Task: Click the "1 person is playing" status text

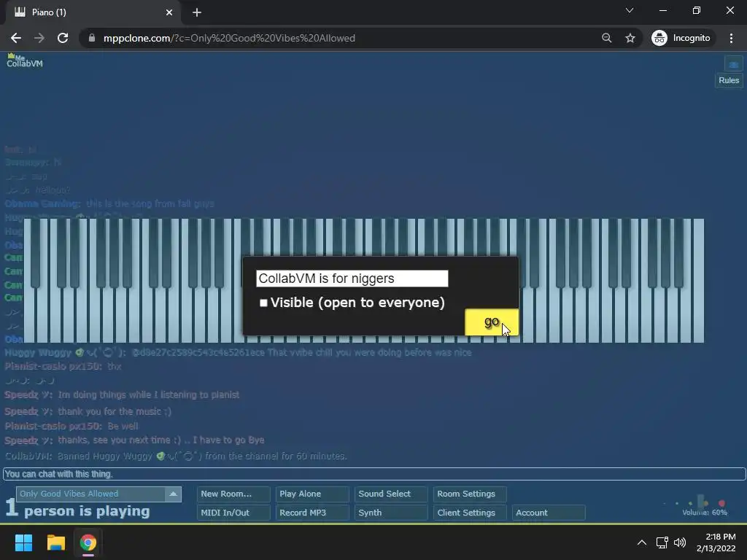Action: pyautogui.click(x=77, y=508)
